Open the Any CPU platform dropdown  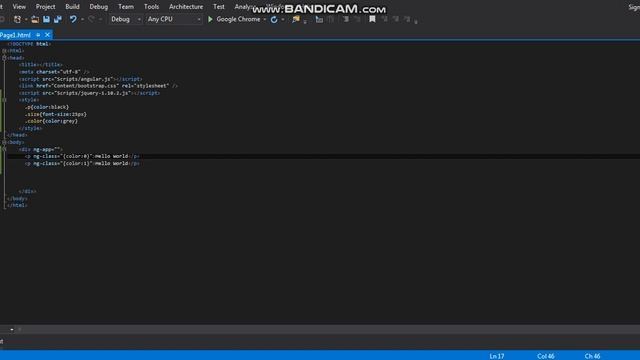tap(174, 19)
